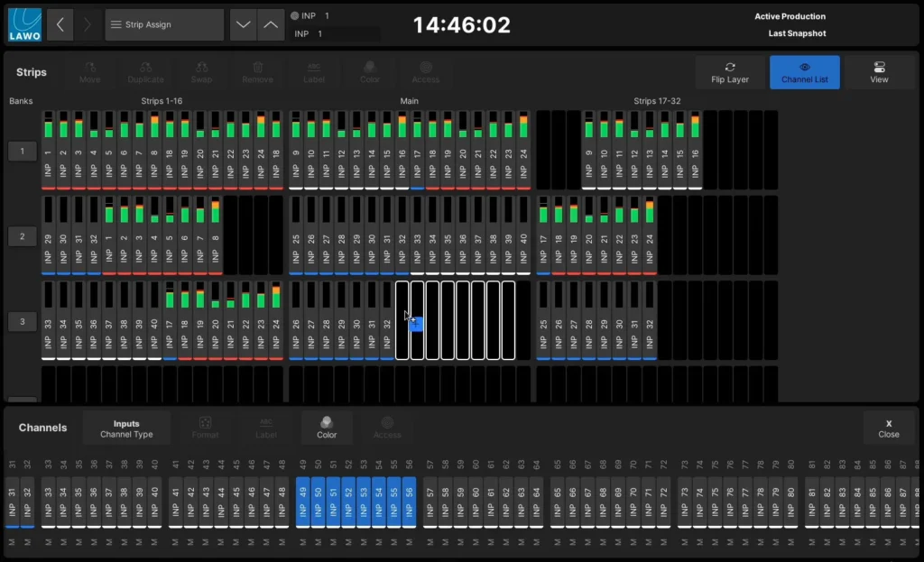Click the Flip Layer icon button

730,72
